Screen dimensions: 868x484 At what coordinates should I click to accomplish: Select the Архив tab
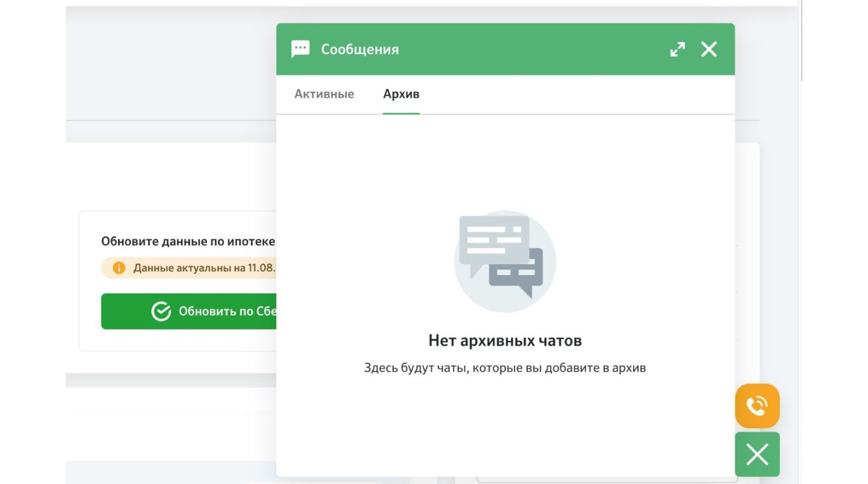click(x=401, y=94)
